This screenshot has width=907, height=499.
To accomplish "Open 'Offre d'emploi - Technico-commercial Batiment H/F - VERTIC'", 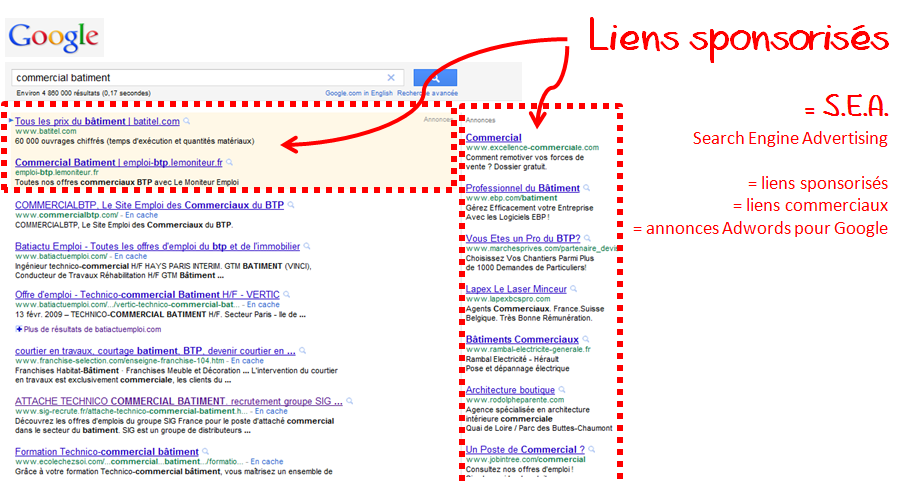I will pos(147,295).
